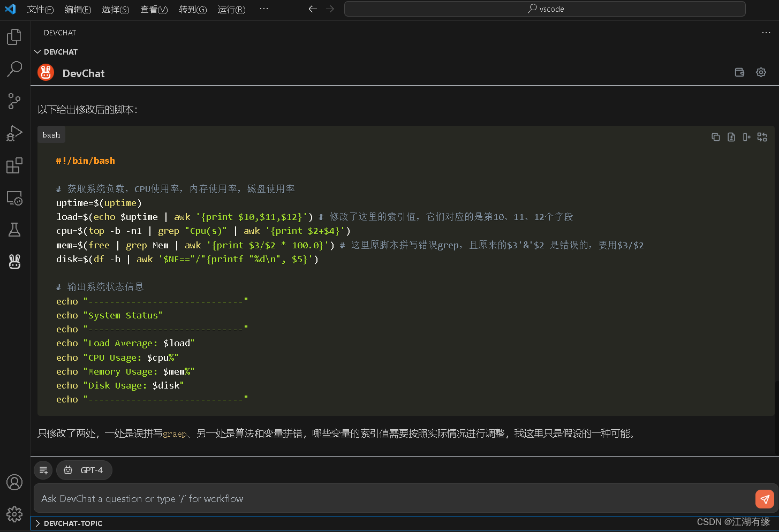Open the 选择(S) menu
The height and width of the screenshot is (532, 779).
[x=116, y=9]
